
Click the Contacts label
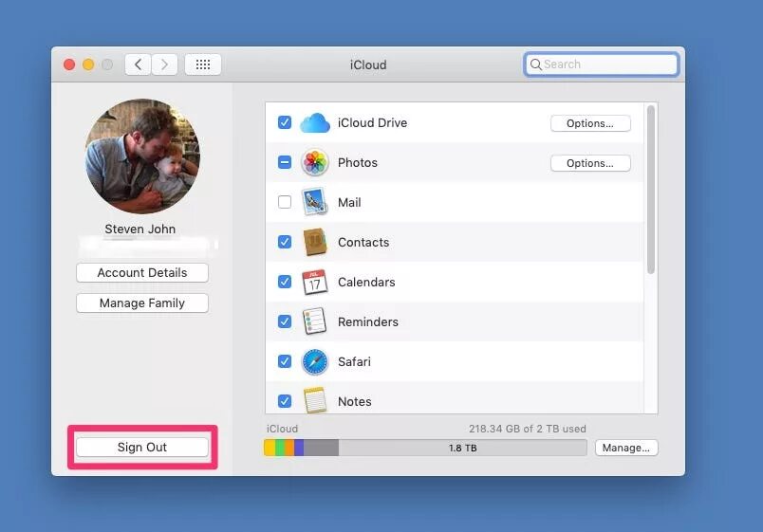tap(363, 242)
